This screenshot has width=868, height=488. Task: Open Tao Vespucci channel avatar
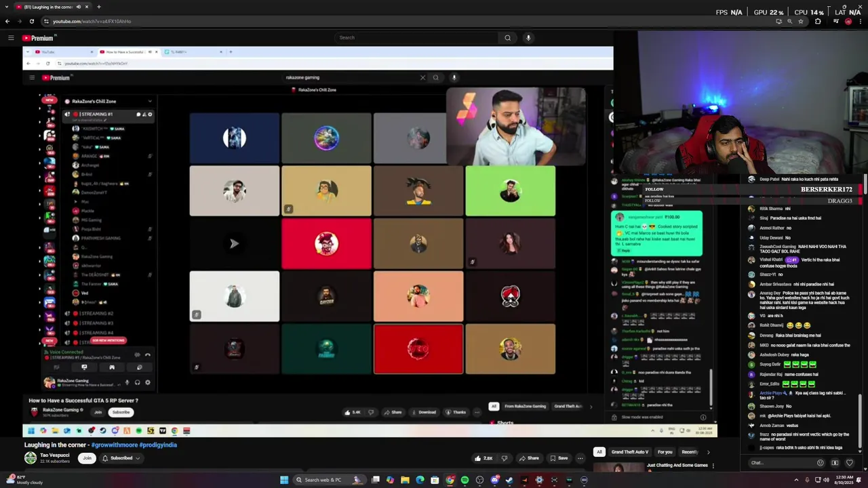pyautogui.click(x=31, y=458)
